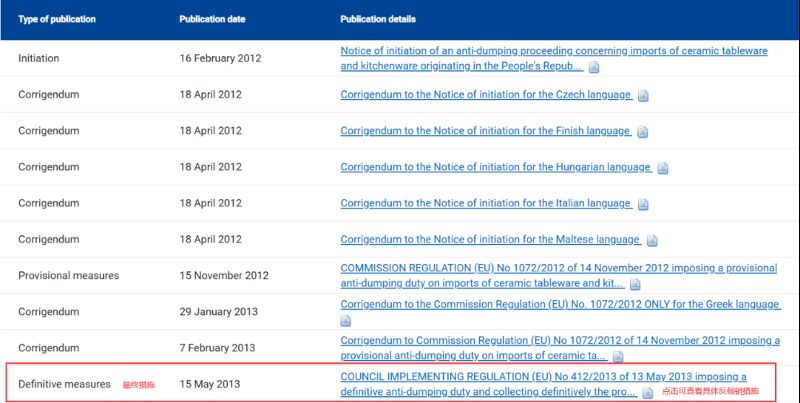Click document icon after Maltese language corrigendum
800x403 pixels.
coord(652,240)
